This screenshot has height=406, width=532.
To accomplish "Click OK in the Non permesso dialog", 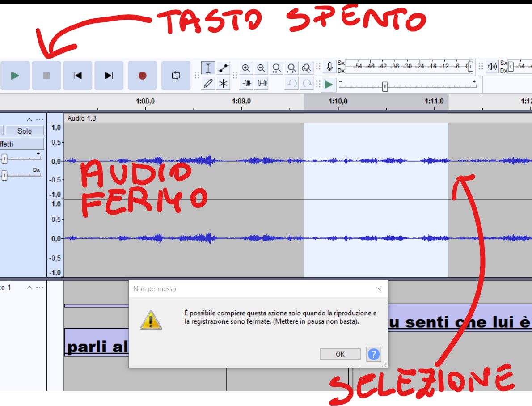I will click(x=340, y=354).
